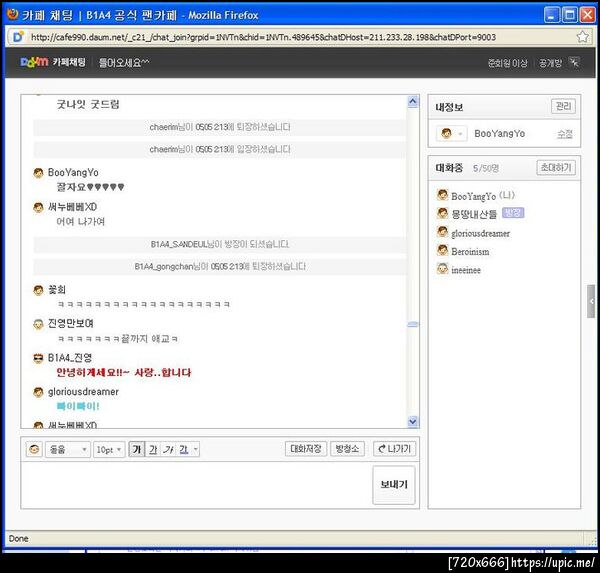
Task: Click the chat scrollbar down arrow
Action: 412,421
